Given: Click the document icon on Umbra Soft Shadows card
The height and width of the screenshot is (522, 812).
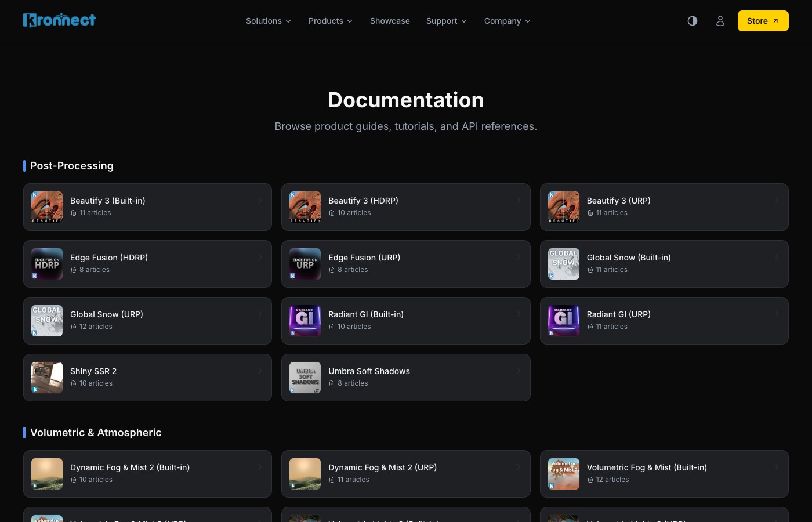Looking at the screenshot, I should [332, 383].
